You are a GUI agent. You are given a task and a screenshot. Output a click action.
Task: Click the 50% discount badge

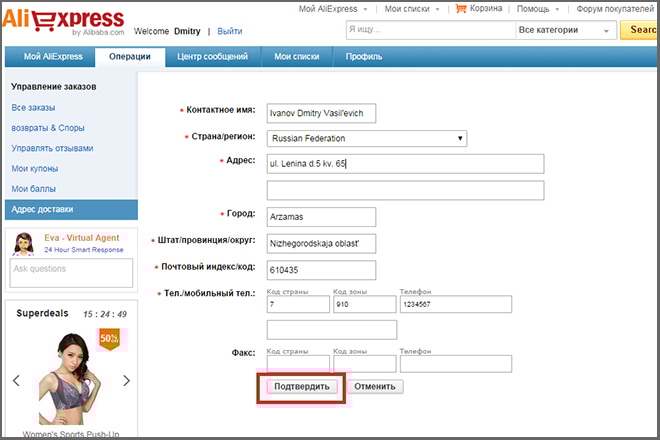point(109,339)
